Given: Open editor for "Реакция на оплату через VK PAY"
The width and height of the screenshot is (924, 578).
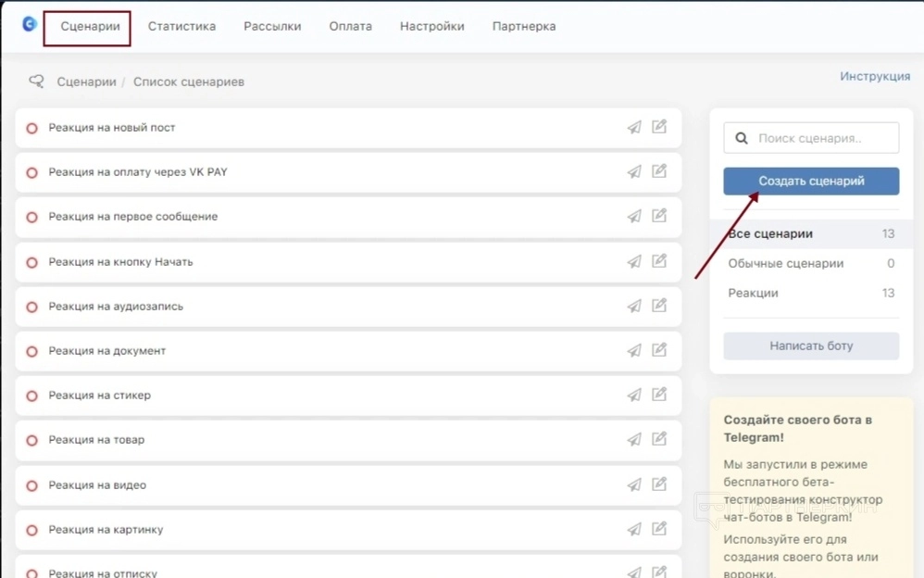Looking at the screenshot, I should 659,171.
